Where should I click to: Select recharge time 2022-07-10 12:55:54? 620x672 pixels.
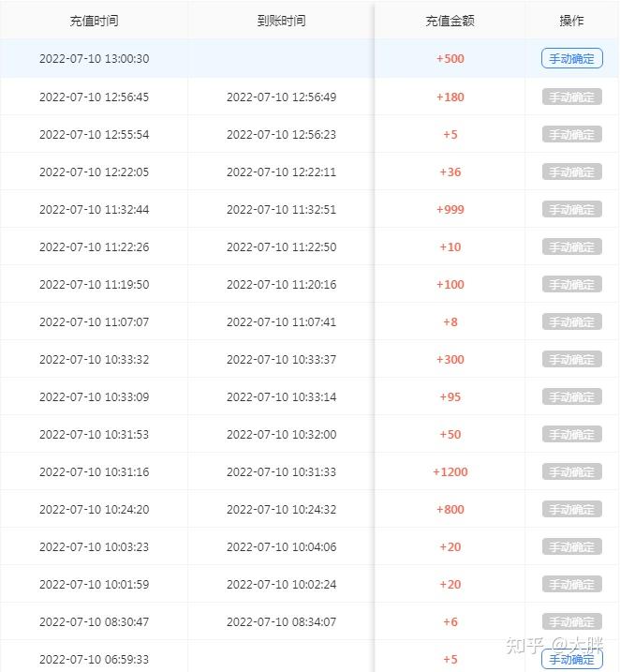coord(94,135)
